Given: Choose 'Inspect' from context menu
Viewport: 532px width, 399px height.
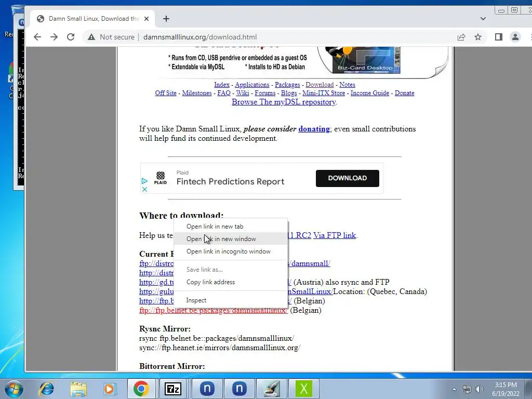Looking at the screenshot, I should point(231,300).
